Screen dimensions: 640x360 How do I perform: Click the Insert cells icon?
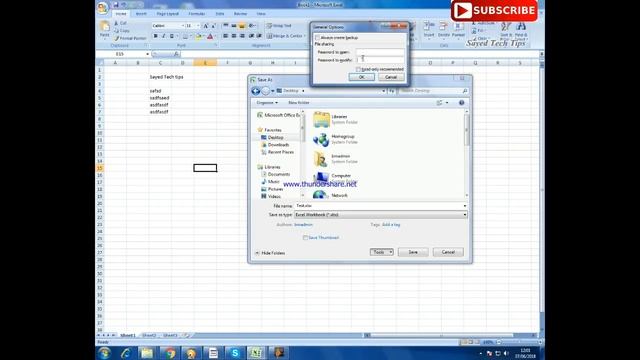tap(429, 27)
